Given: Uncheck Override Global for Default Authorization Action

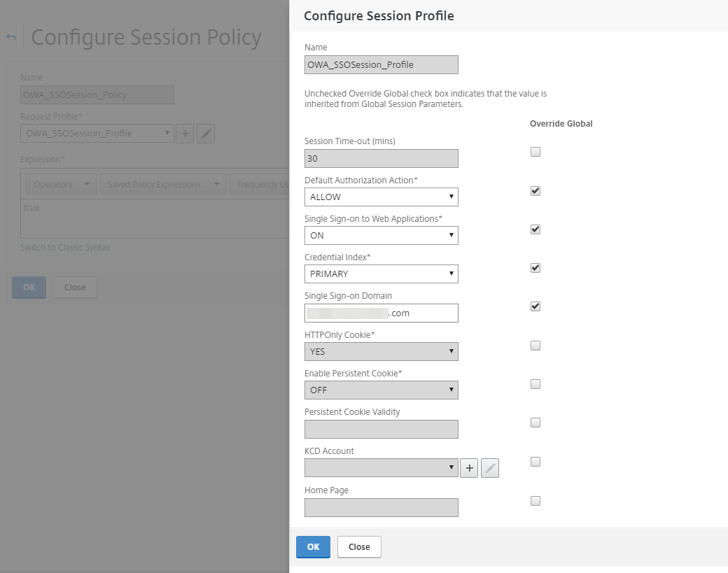Looking at the screenshot, I should coord(535,190).
